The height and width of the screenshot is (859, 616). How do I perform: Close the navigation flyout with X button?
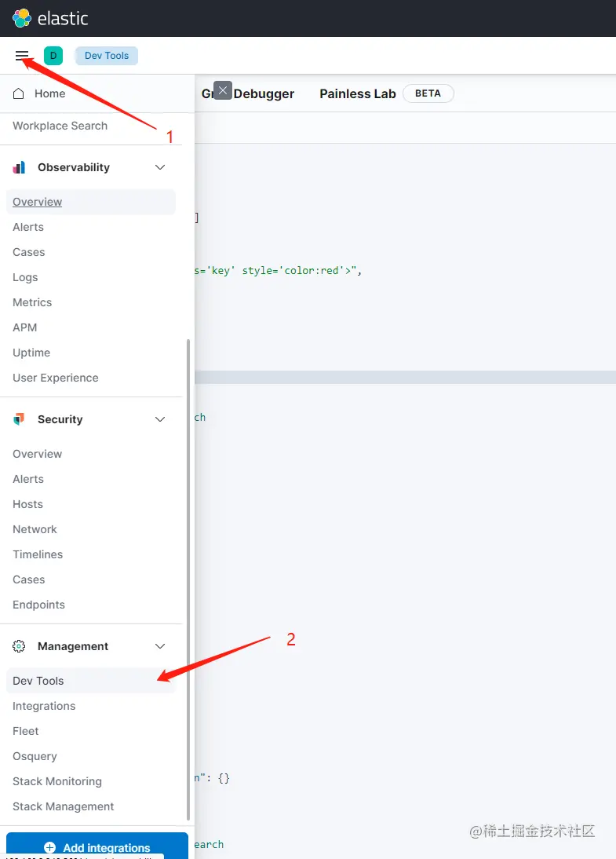223,90
